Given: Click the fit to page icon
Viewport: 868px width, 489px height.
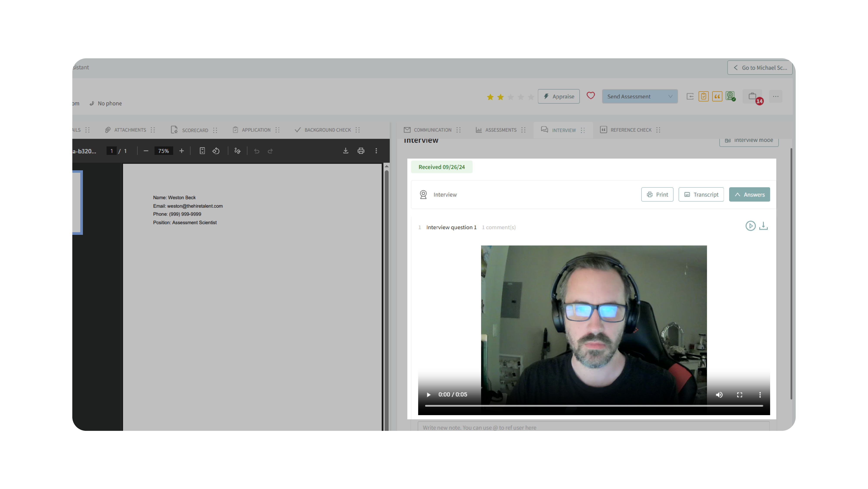Looking at the screenshot, I should [202, 151].
